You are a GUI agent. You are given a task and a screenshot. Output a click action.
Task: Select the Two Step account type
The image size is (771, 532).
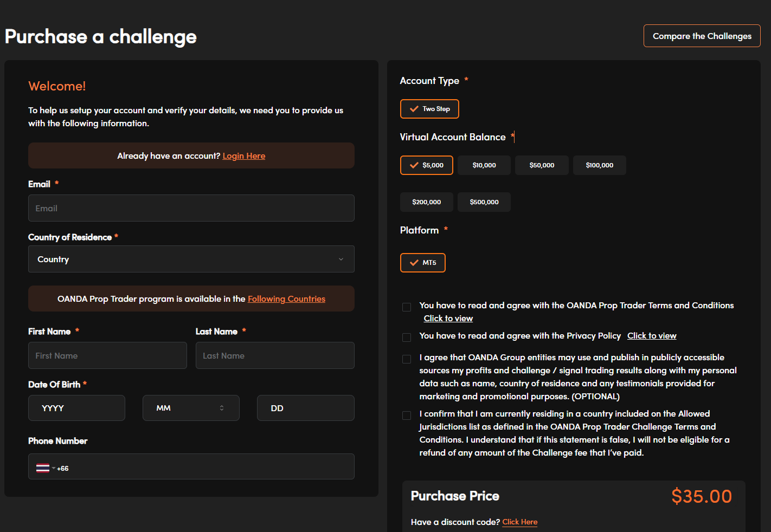point(429,109)
